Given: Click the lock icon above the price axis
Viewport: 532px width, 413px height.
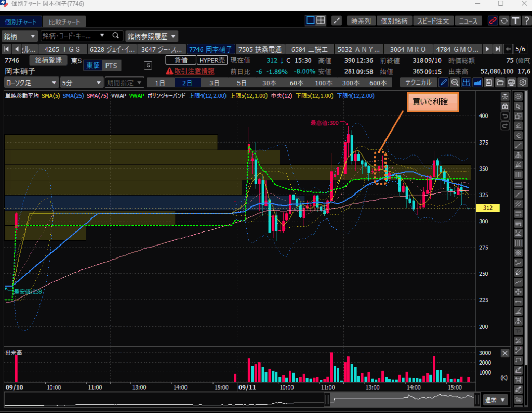Looking at the screenshot, I should coord(504,106).
